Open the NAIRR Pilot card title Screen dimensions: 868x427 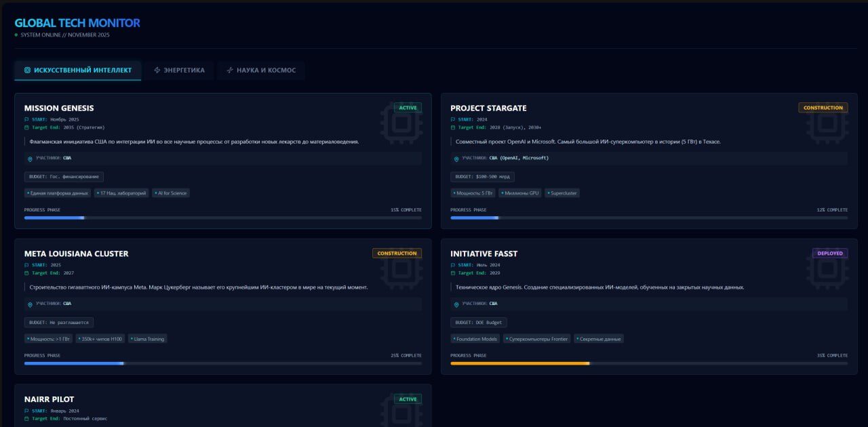(49, 399)
